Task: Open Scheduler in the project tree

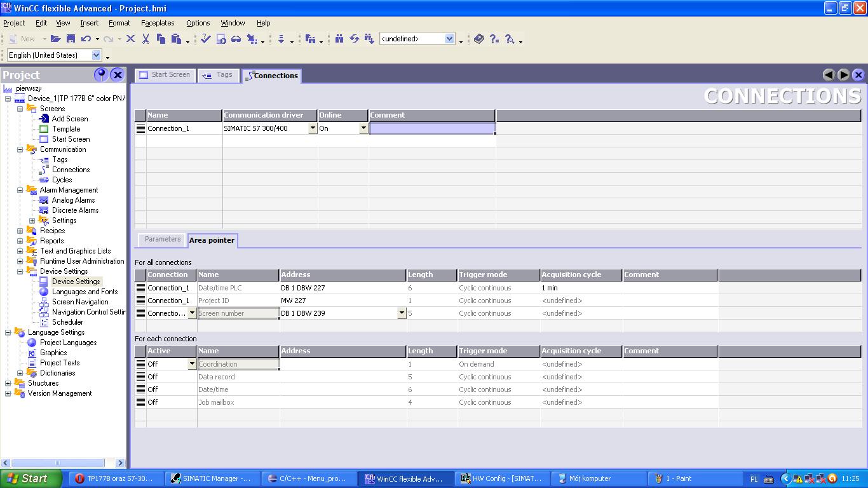Action: [67, 322]
